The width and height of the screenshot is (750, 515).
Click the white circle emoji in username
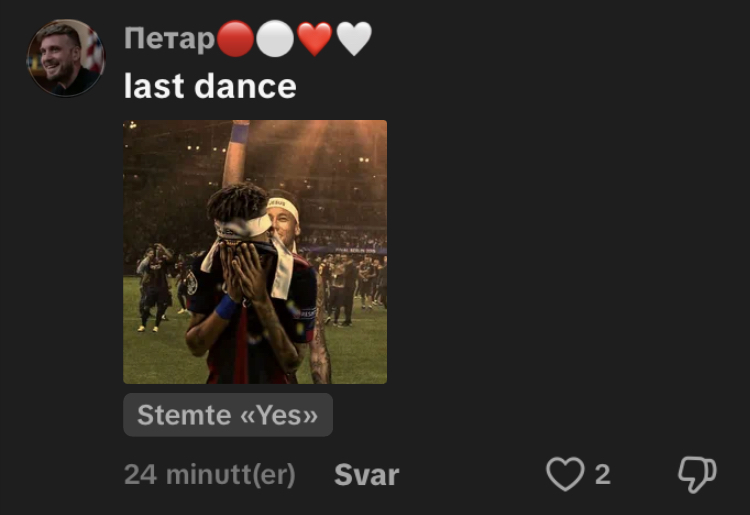tap(275, 39)
